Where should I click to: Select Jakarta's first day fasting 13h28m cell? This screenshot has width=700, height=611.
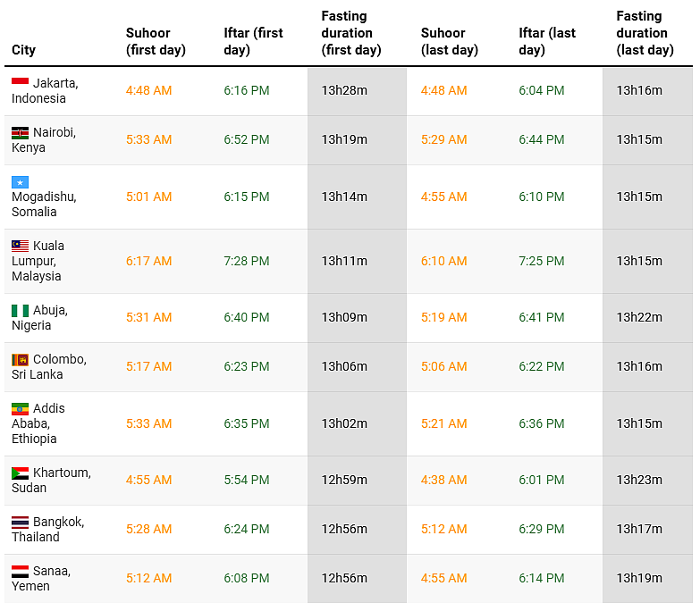[345, 90]
